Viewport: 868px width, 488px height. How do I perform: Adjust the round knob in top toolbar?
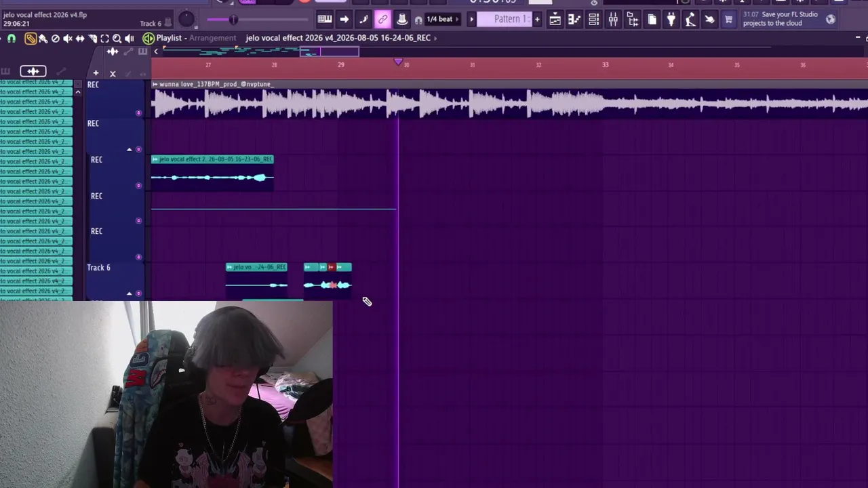[x=186, y=20]
